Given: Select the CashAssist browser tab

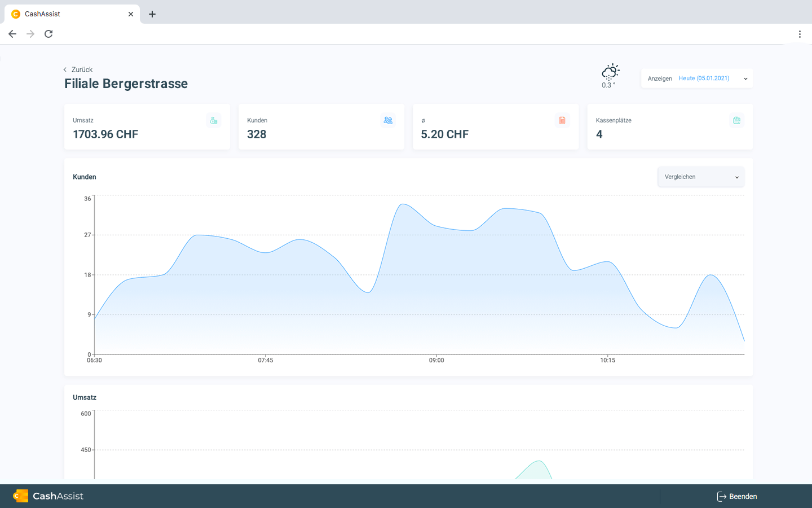Looking at the screenshot, I should point(68,14).
